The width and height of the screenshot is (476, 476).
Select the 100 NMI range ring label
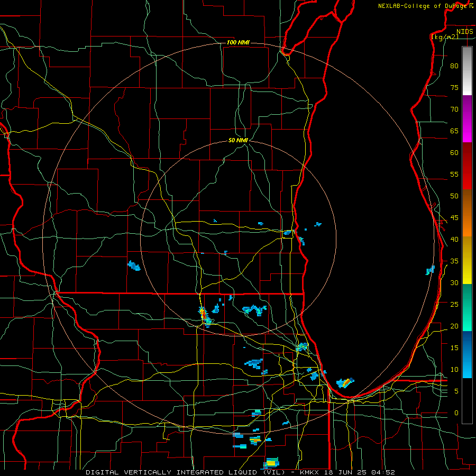[238, 42]
